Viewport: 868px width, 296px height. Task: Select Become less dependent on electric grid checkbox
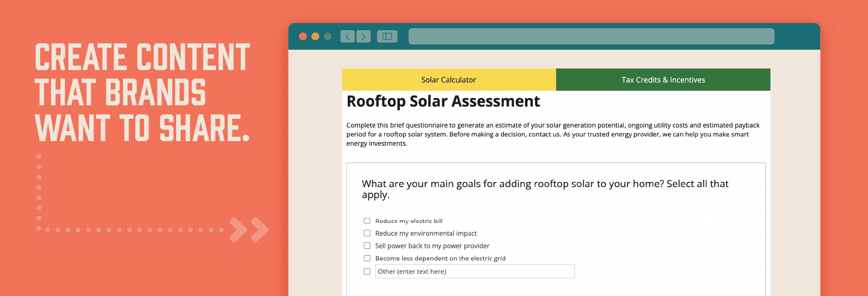367,258
